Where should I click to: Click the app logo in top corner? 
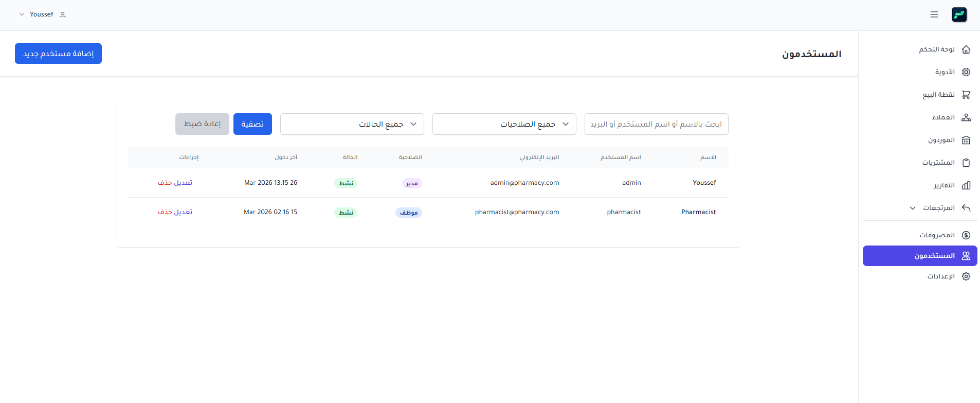click(x=959, y=14)
